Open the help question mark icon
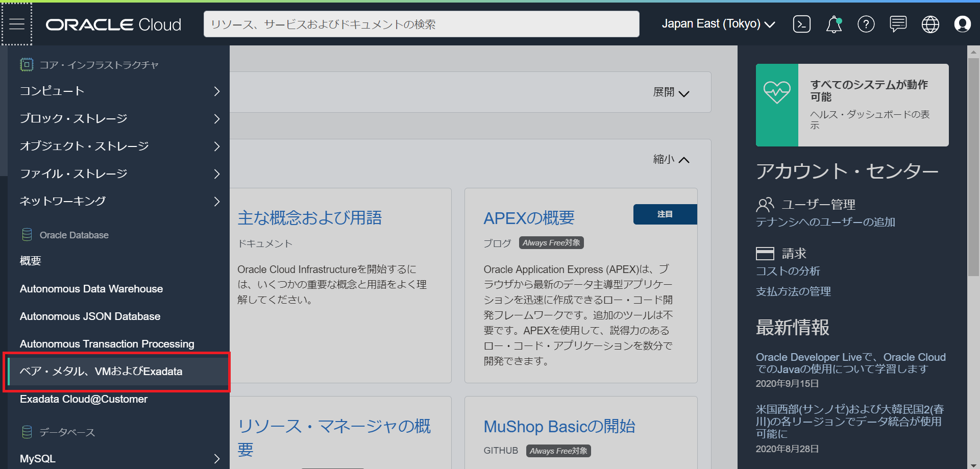The width and height of the screenshot is (980, 469). (866, 24)
